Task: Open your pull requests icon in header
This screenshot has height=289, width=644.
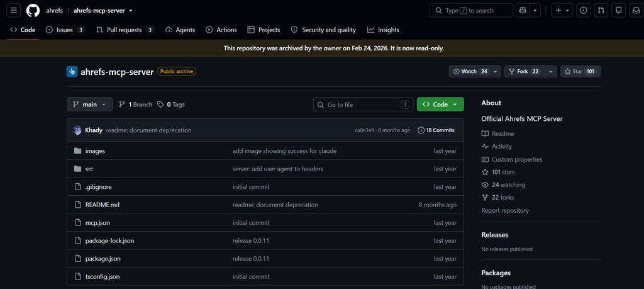Action: point(601,10)
